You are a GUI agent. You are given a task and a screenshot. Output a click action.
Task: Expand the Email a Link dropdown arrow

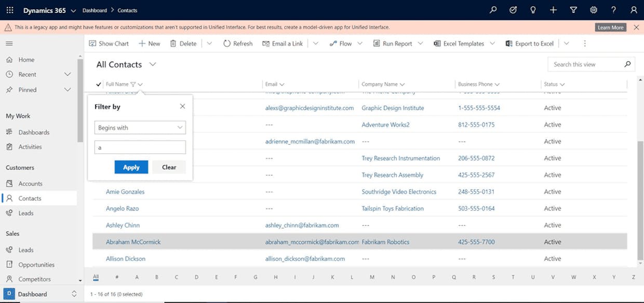click(x=315, y=44)
